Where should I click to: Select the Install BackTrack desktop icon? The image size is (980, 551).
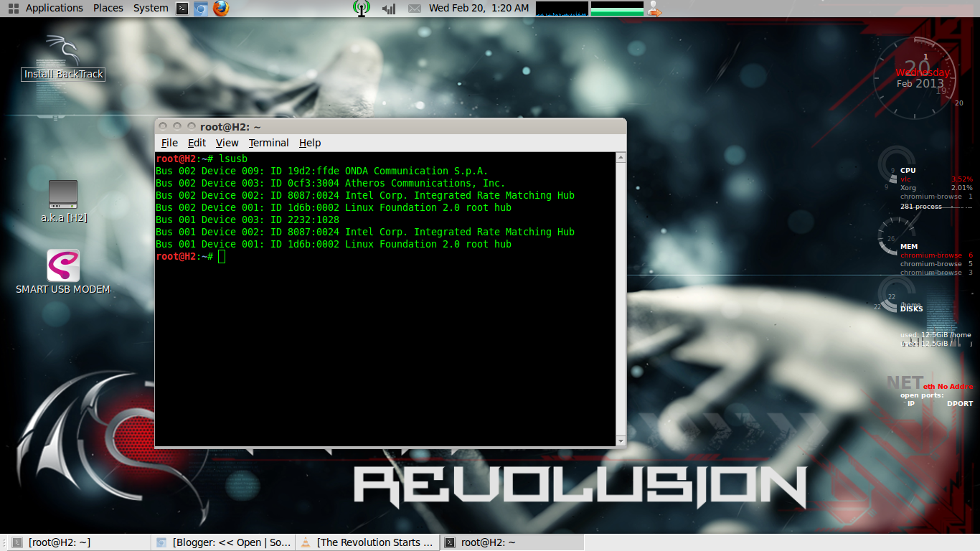[63, 57]
